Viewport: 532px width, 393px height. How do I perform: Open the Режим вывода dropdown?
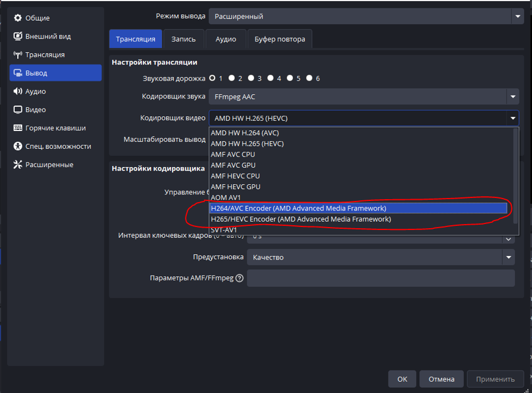[366, 16]
